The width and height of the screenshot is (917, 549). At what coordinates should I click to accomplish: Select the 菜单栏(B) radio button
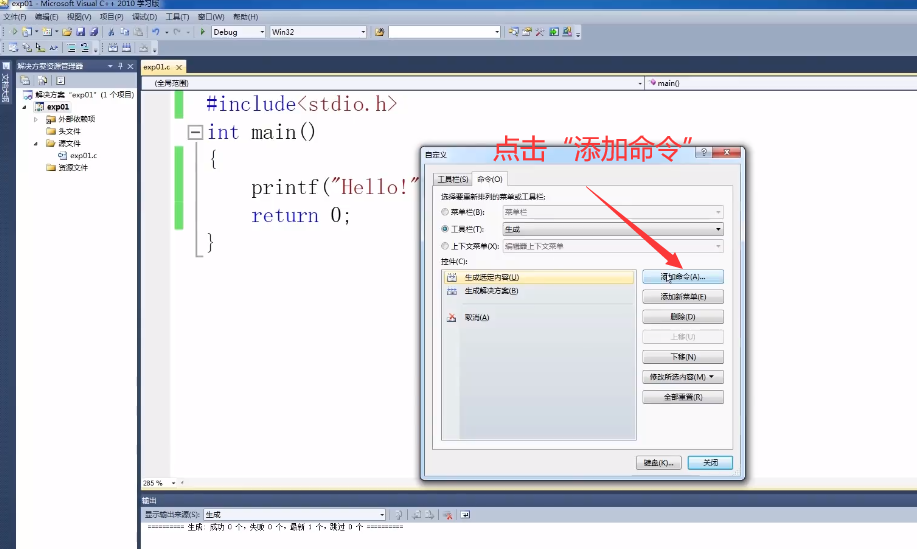coord(445,212)
